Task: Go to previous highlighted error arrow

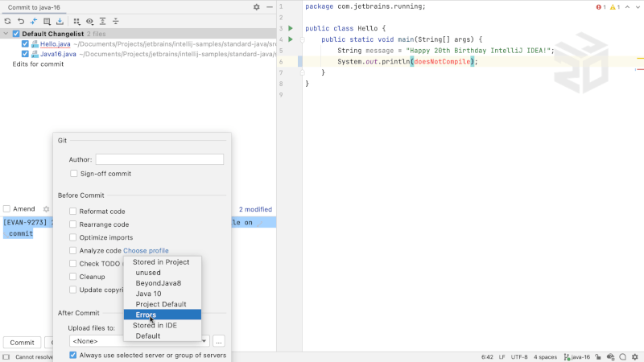Action: pyautogui.click(x=628, y=7)
